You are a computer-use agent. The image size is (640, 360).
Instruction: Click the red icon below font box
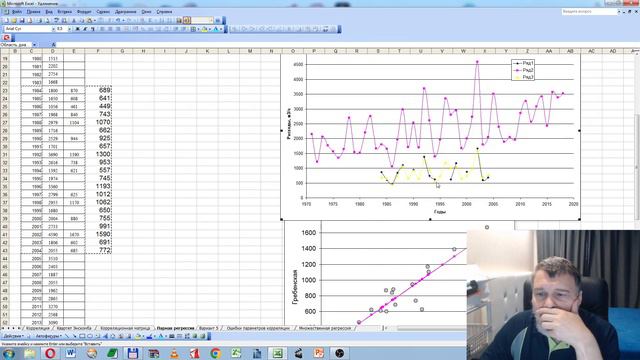(7, 38)
